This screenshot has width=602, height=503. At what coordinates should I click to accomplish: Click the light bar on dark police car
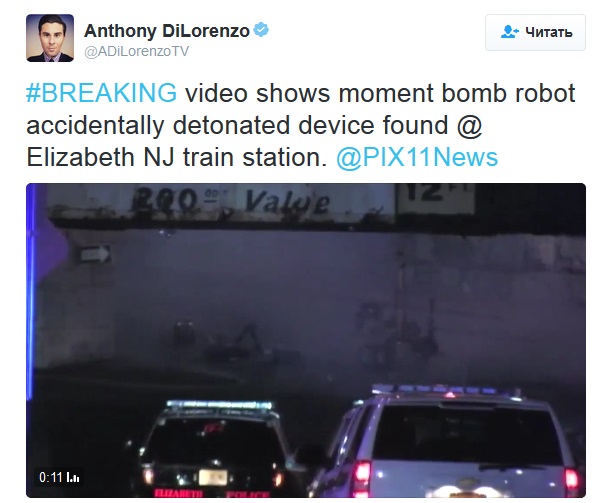220,405
